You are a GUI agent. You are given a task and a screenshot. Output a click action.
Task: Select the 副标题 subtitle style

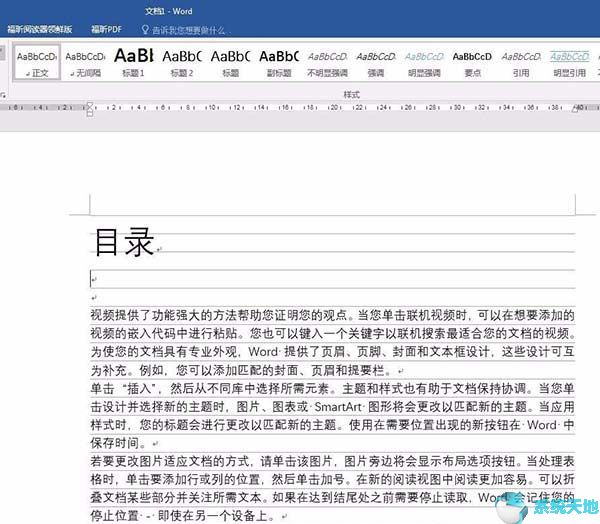(279, 62)
